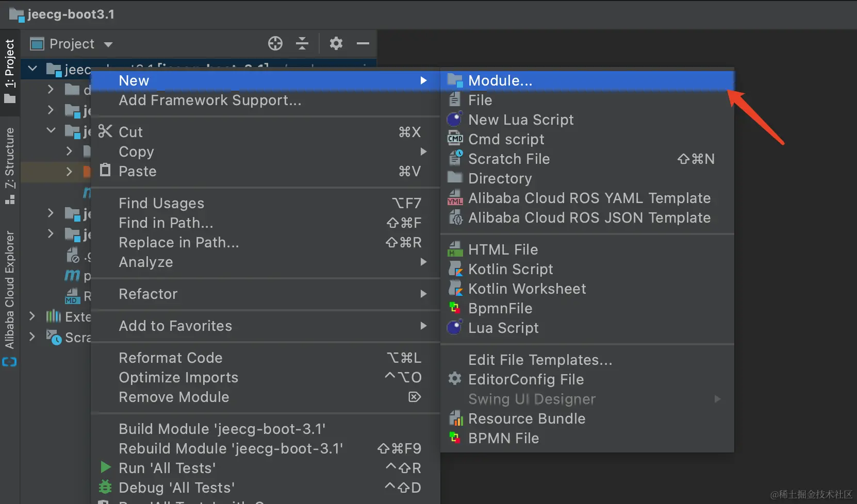Screen dimensions: 857x504
Task: Select New Lua Script item
Action: pos(521,120)
